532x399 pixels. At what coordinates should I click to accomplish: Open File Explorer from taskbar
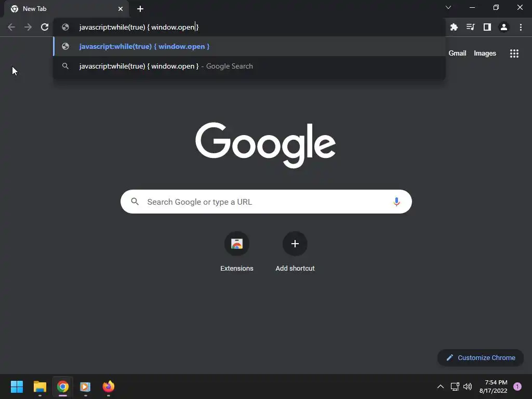40,387
